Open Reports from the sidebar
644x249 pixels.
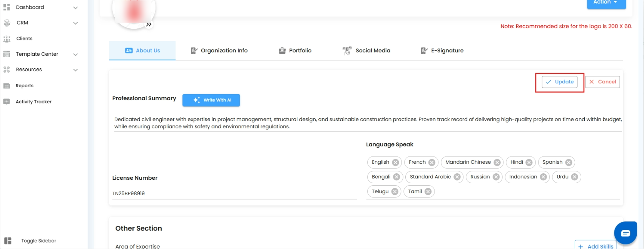(x=24, y=86)
